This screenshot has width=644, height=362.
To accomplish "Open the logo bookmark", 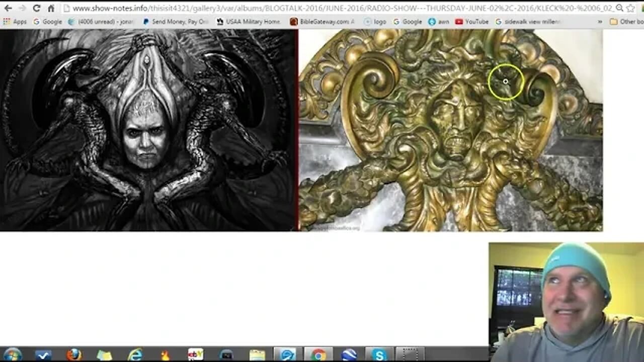I will 375,22.
